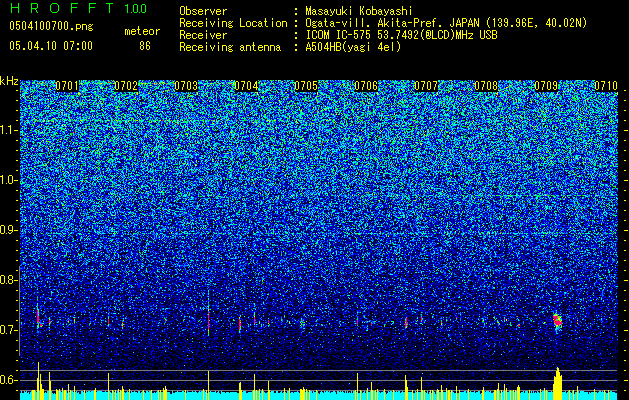Click the meteor label
Screen dimensions: 629x400
[x=142, y=31]
